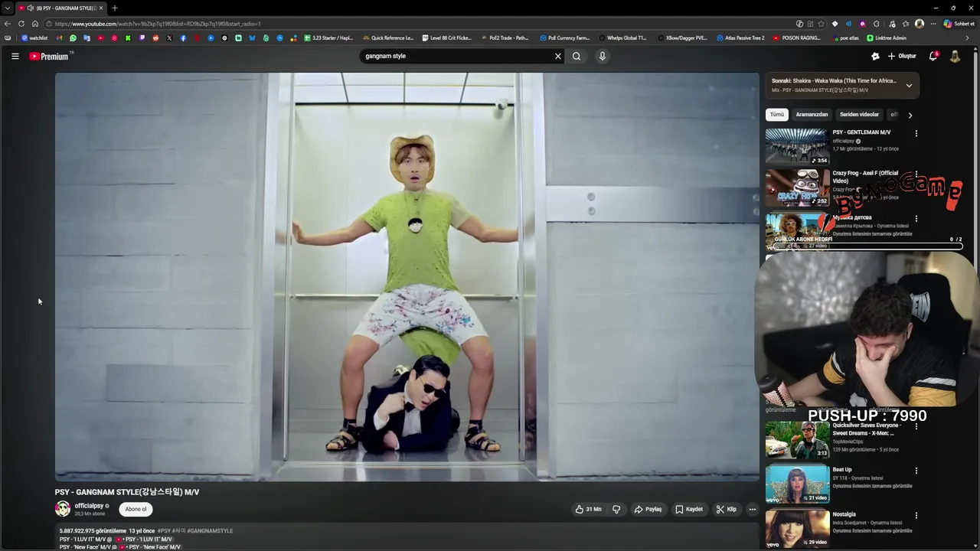This screenshot has width=980, height=551.
Task: Open the officialpsy channel name link
Action: [89, 506]
